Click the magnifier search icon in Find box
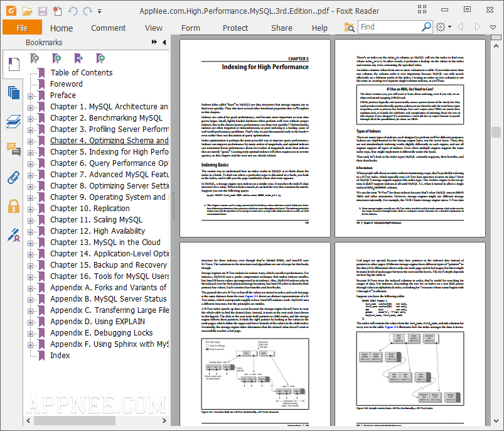 coord(426,26)
